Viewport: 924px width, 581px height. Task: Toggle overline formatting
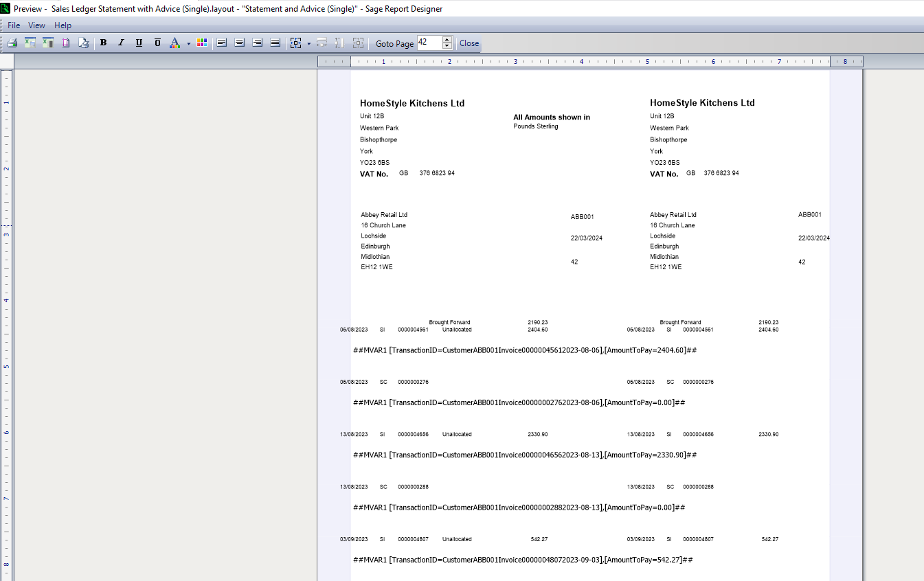(157, 43)
